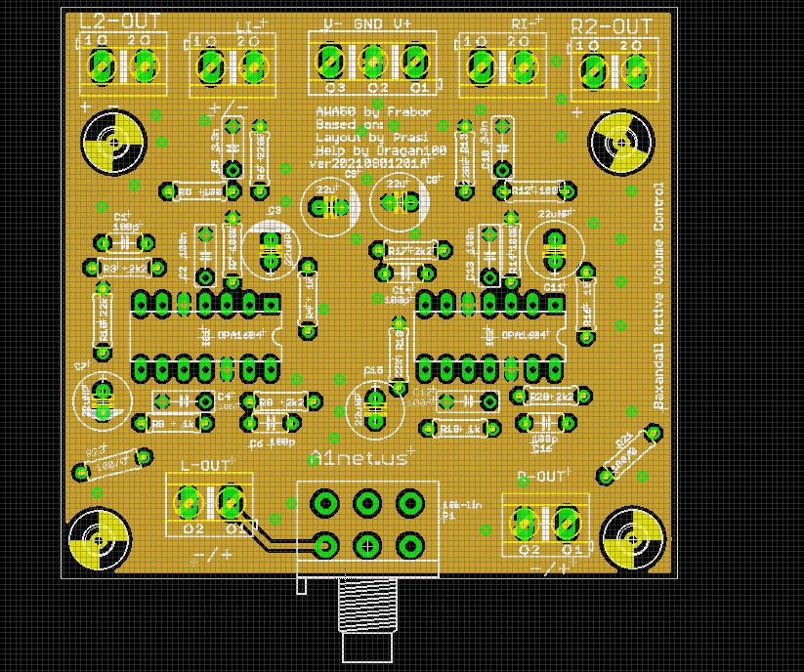This screenshot has width=804, height=672.
Task: Click the L-OUT label
Action: tap(205, 466)
